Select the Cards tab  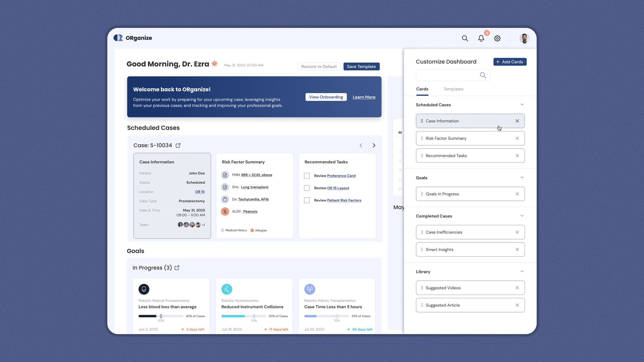point(422,89)
